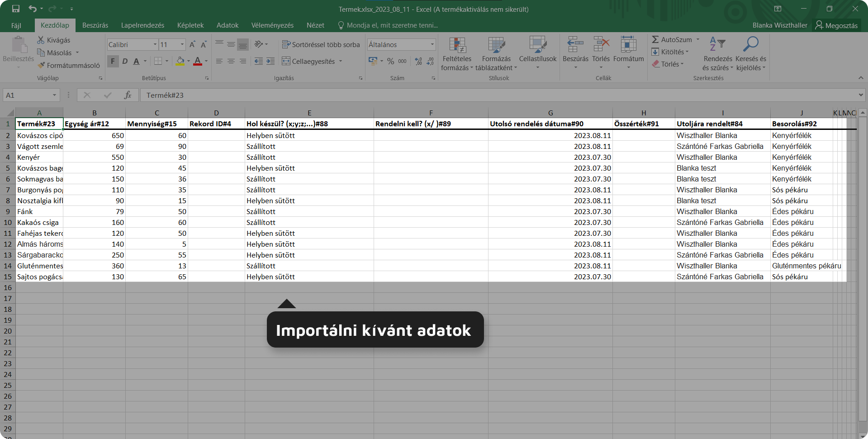Expand the Kitöltés fill dropdown
Image resolution: width=868 pixels, height=439 pixels.
tap(687, 52)
